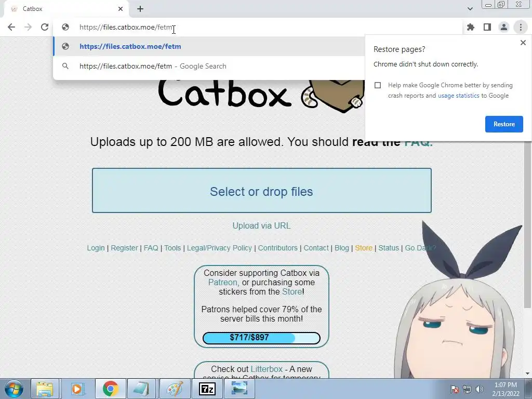Click the address bar URL text
532x399 pixels.
point(126,27)
